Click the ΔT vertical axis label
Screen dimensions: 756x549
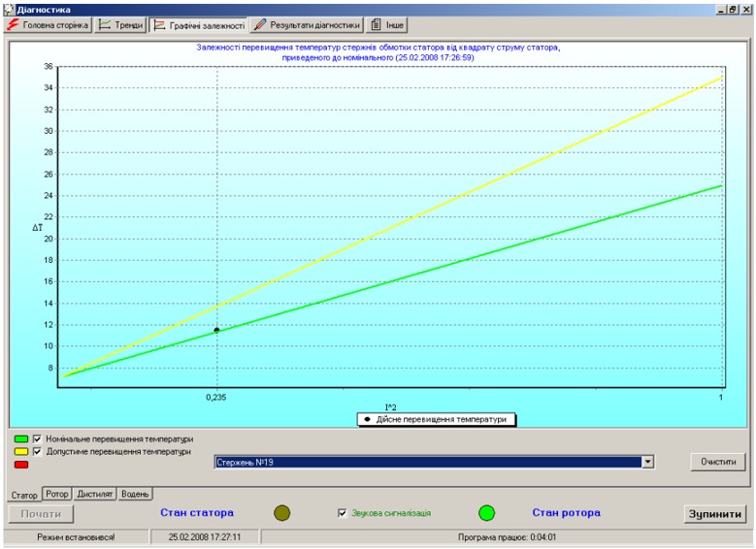37,228
